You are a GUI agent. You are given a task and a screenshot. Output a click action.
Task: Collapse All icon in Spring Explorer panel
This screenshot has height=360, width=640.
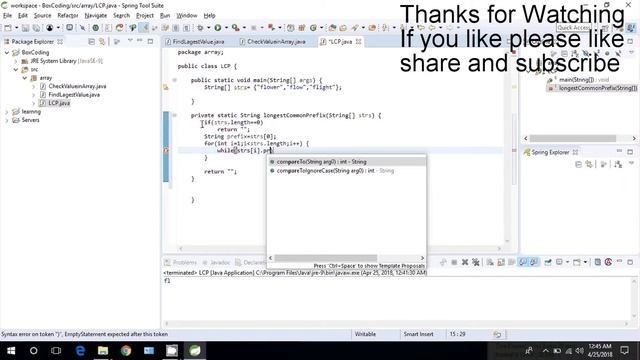pyautogui.click(x=578, y=164)
